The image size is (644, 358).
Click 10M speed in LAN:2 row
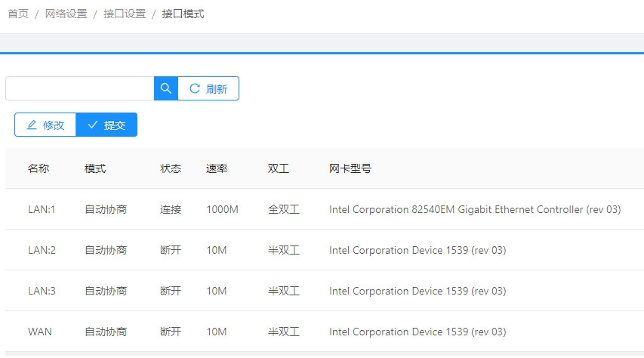click(x=217, y=250)
